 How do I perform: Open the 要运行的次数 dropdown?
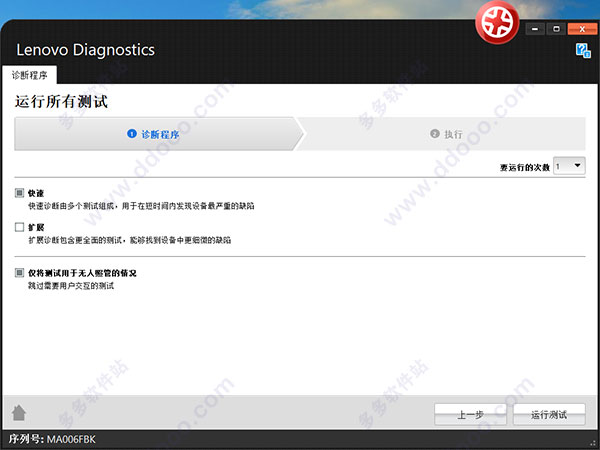click(x=568, y=165)
